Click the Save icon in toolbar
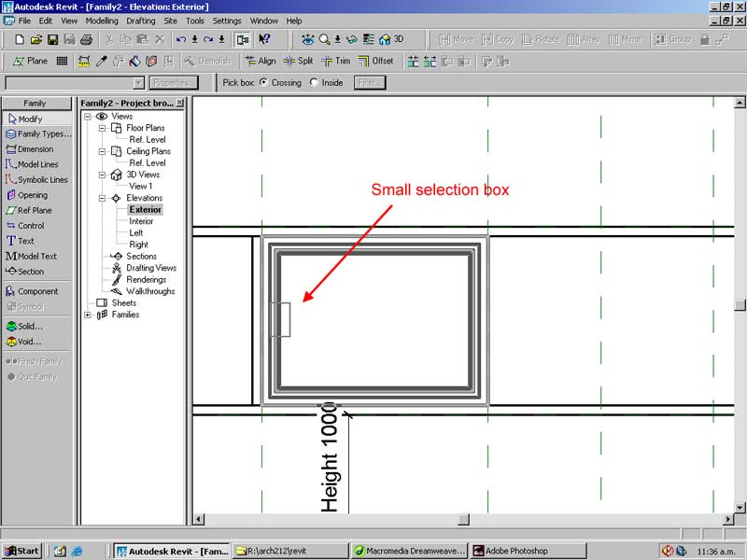 [53, 39]
